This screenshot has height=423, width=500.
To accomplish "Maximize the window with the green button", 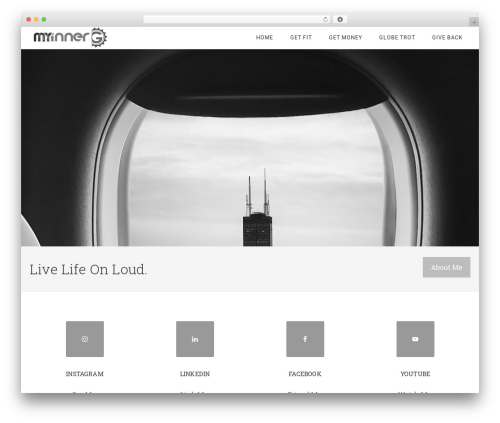I will 44,19.
